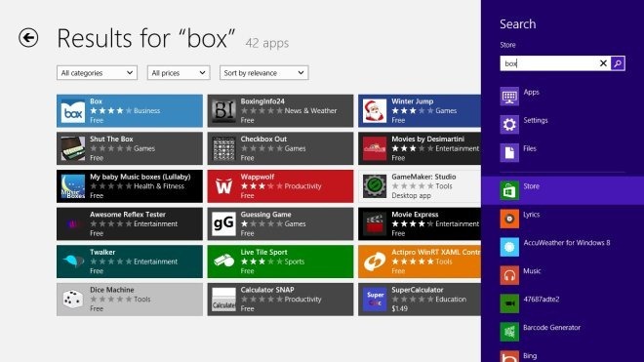Viewport: 644px width, 362px height.
Task: Click the Live Tile Sport title
Action: 263,252
